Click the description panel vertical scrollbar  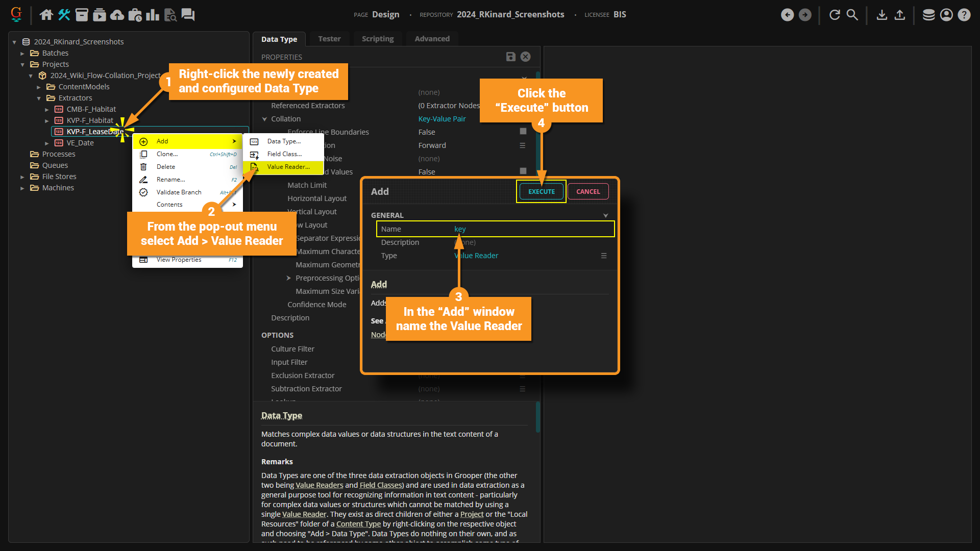click(537, 417)
